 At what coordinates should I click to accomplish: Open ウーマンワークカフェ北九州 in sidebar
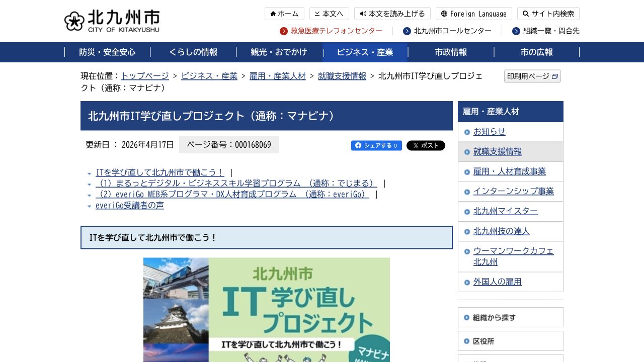coord(514,256)
